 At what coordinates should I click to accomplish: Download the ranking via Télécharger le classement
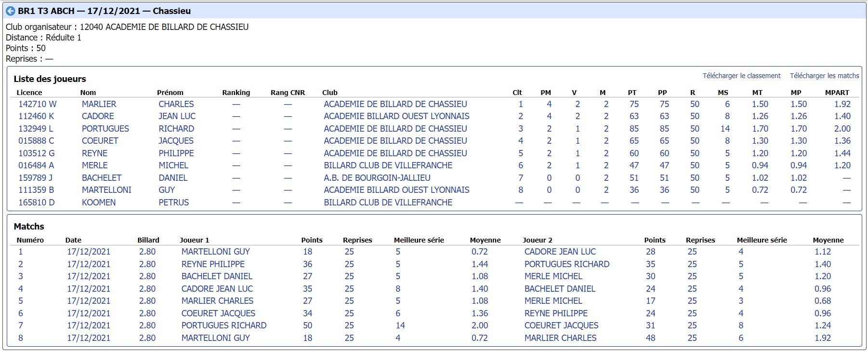(x=741, y=76)
